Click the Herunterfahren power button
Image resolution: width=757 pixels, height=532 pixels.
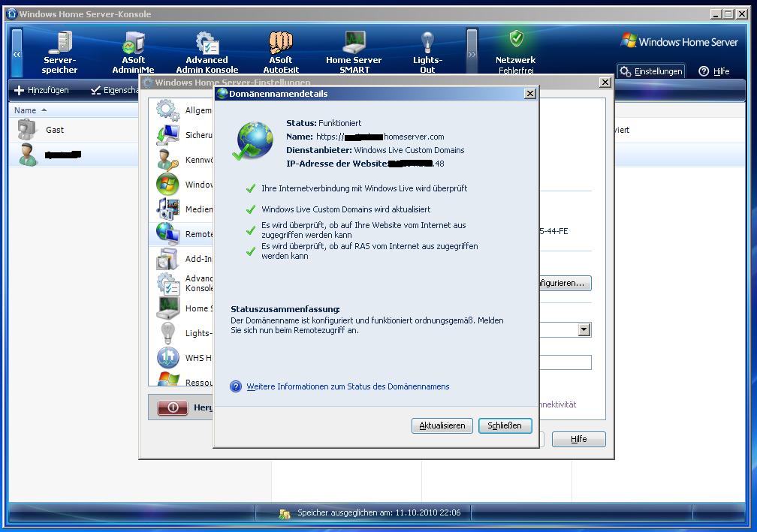click(x=173, y=407)
